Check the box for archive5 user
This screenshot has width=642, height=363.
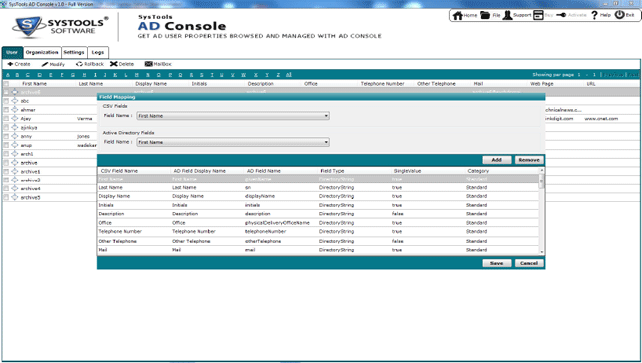(6, 197)
